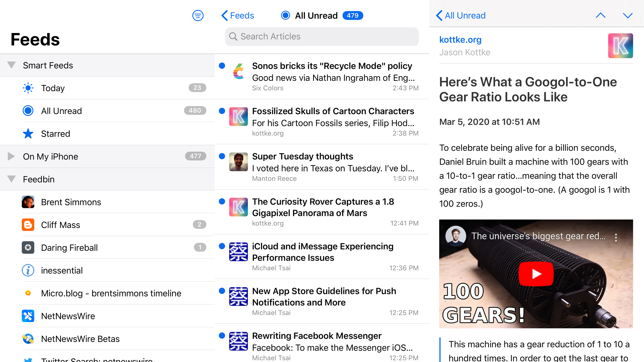This screenshot has height=362, width=644.
Task: Click the Starred star icon
Action: tap(28, 134)
